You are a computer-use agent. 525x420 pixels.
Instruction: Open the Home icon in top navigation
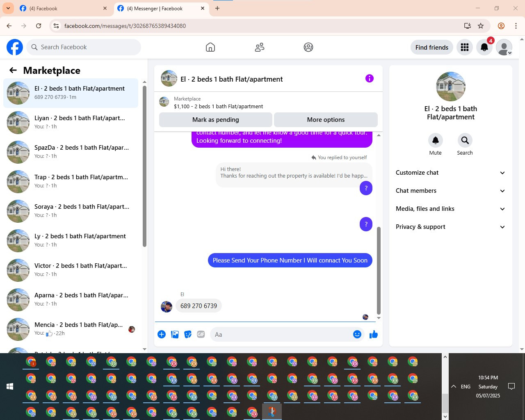click(210, 47)
